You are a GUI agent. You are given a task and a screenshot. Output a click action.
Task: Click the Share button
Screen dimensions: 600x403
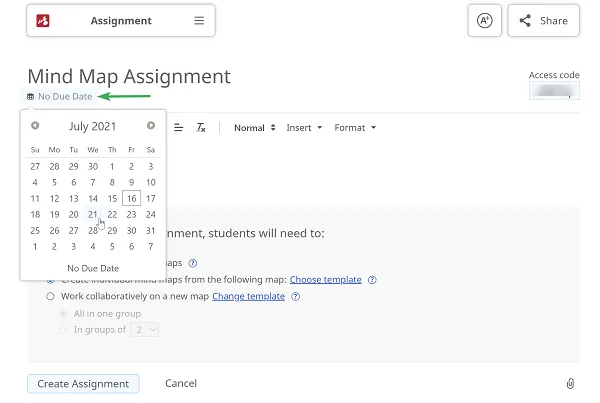click(543, 21)
